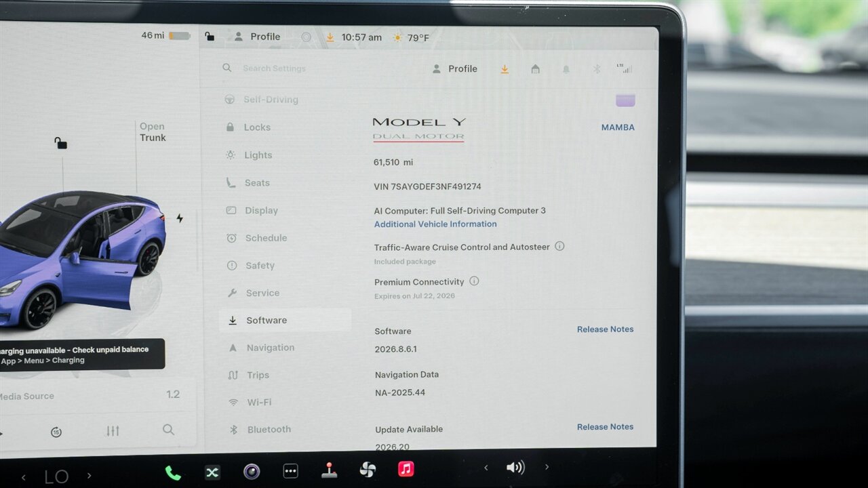Tap the Bluetooth icon in settings header
The image size is (868, 488).
[x=597, y=69]
